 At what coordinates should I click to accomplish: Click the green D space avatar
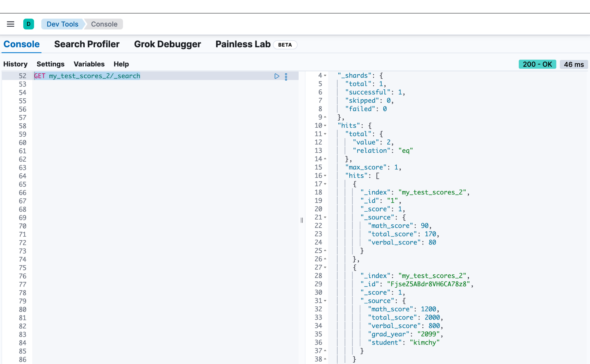tap(28, 24)
